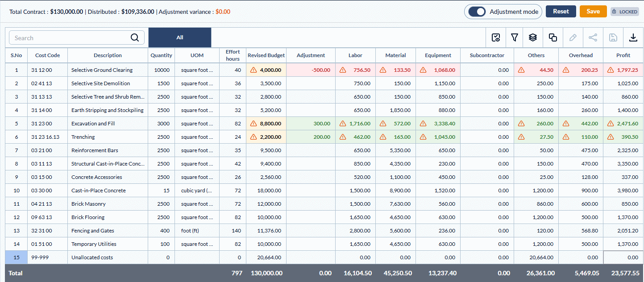Select the All tab

(x=179, y=37)
